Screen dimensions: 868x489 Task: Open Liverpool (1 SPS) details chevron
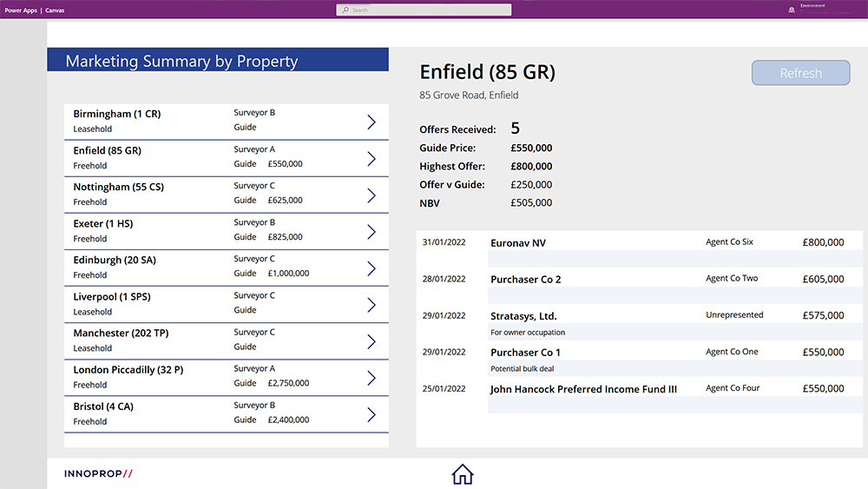(372, 305)
